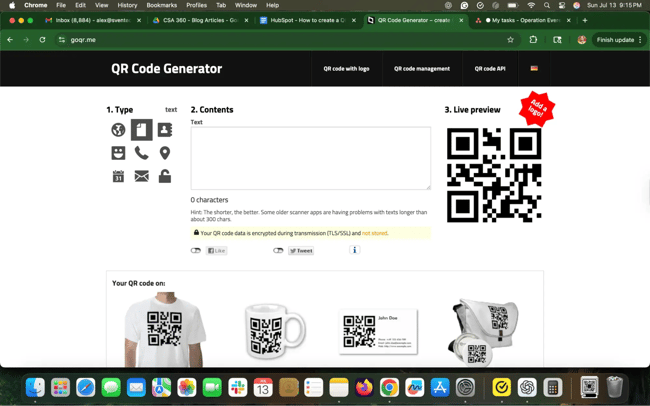Click the Facebook Like button

tap(216, 250)
